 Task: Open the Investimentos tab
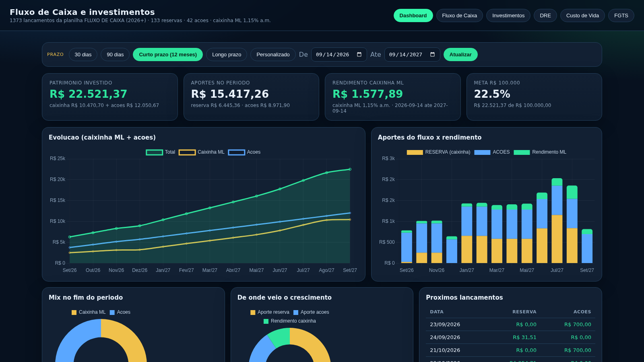coord(508,16)
